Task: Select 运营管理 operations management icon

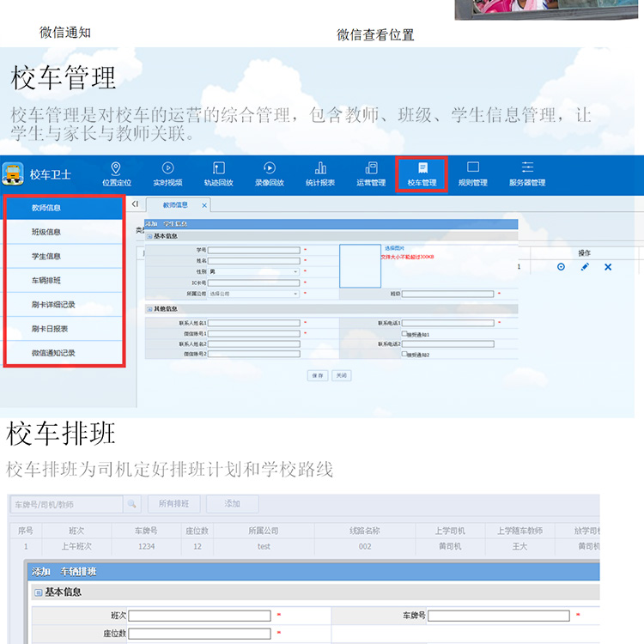Action: (x=371, y=169)
